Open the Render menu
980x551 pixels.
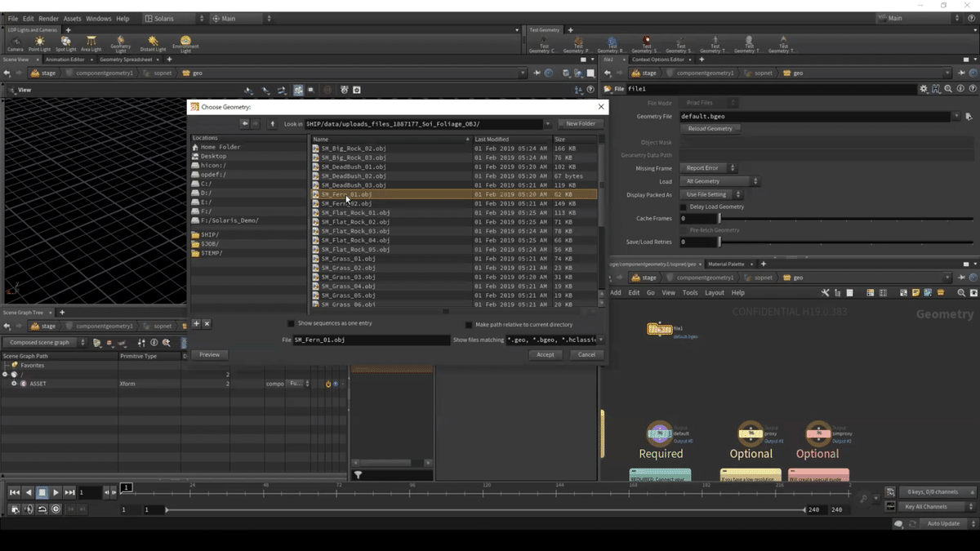(x=48, y=18)
